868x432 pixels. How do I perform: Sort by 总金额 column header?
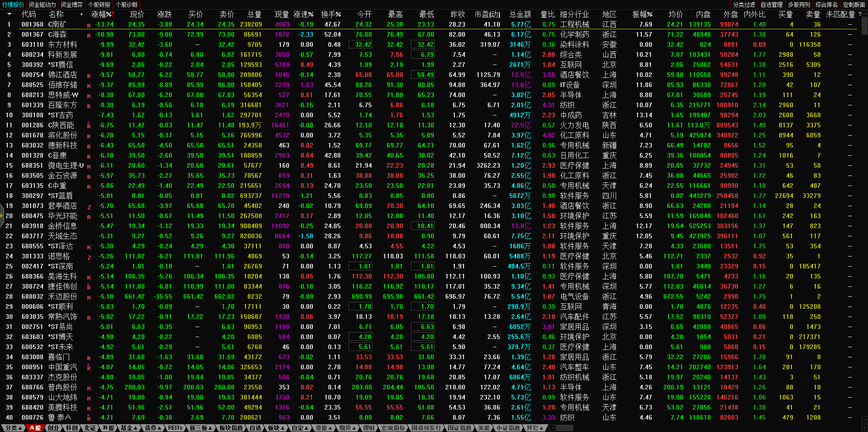[x=520, y=15]
